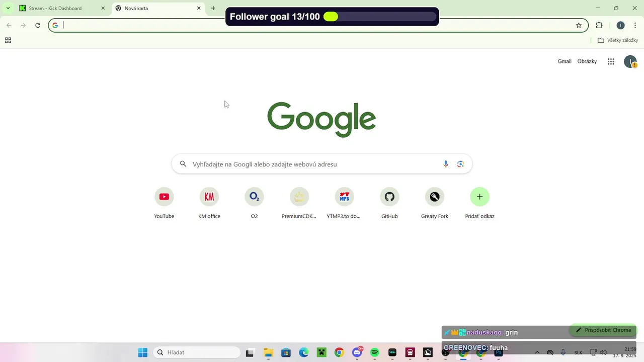This screenshot has height=362, width=644.
Task: Open Task View from the taskbar
Action: point(250,352)
